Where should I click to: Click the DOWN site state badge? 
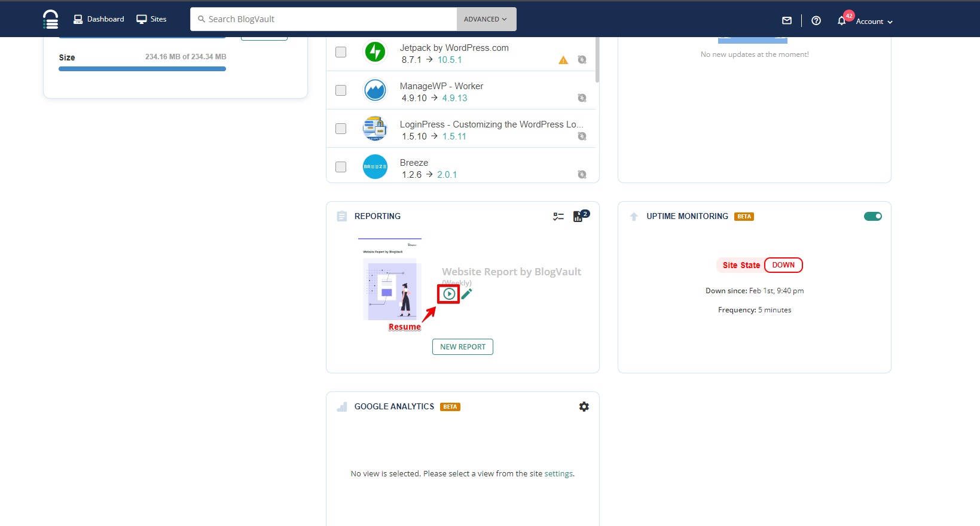pos(783,265)
